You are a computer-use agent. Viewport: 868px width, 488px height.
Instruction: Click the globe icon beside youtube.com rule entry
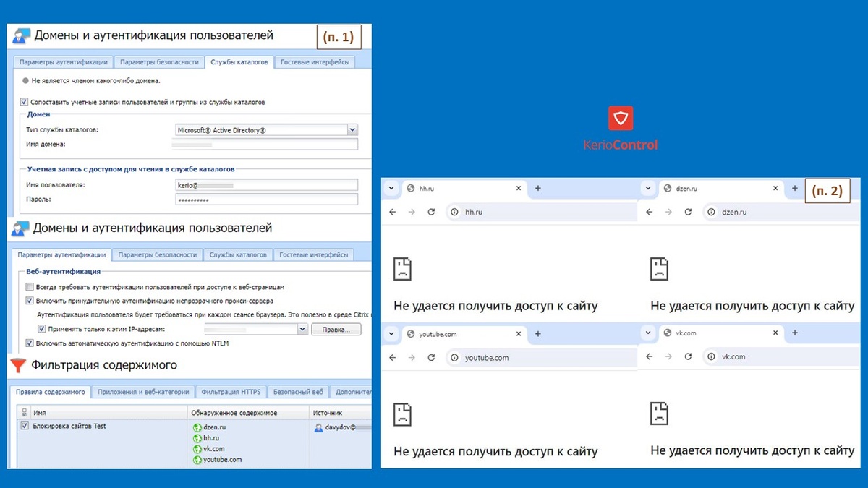197,460
